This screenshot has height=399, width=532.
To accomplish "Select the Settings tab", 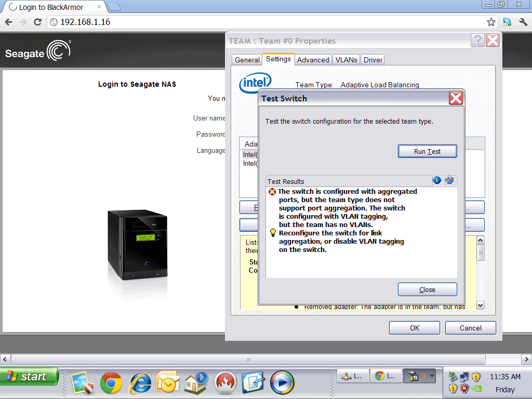I will coord(278,59).
